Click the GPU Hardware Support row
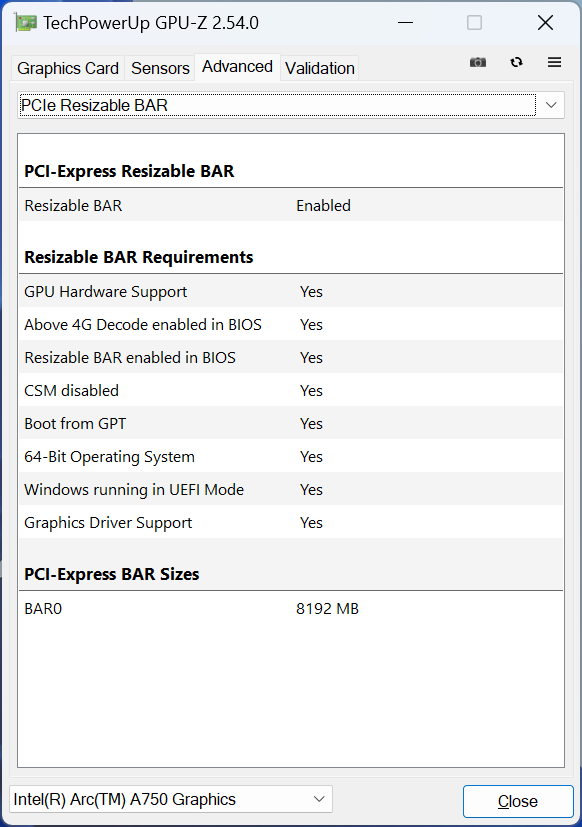582x827 pixels. pyautogui.click(x=291, y=292)
